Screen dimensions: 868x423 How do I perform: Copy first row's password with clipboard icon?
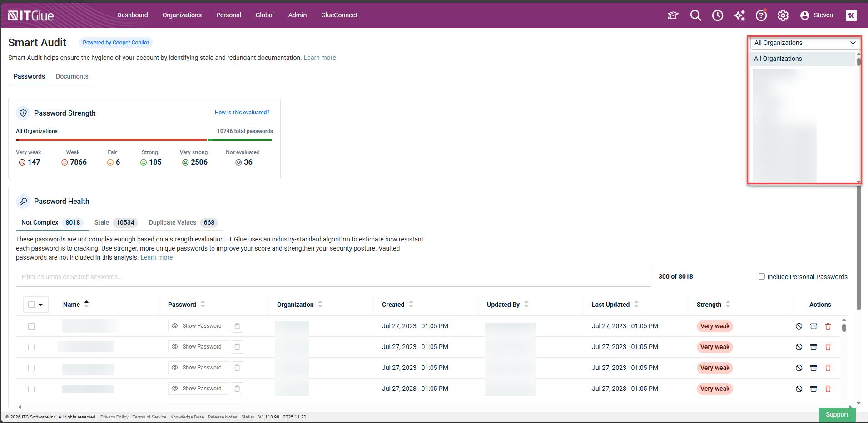click(x=237, y=326)
